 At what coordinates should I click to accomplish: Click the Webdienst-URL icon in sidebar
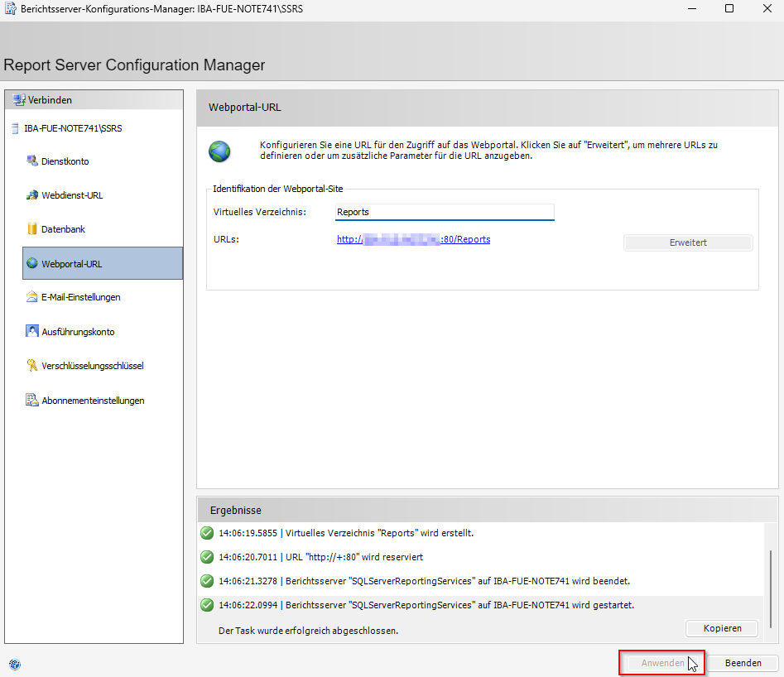click(x=32, y=195)
